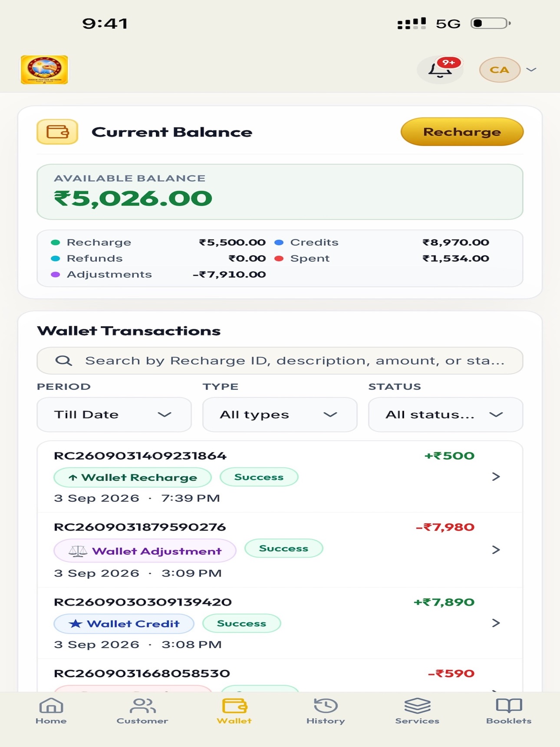
Task: Click the Refunds ₹0.00 value
Action: (247, 258)
